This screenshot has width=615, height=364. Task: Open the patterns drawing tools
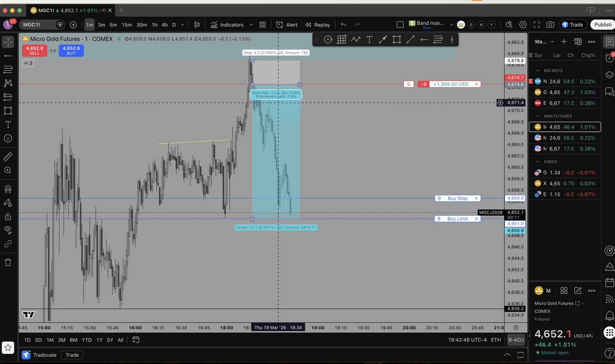[8, 83]
